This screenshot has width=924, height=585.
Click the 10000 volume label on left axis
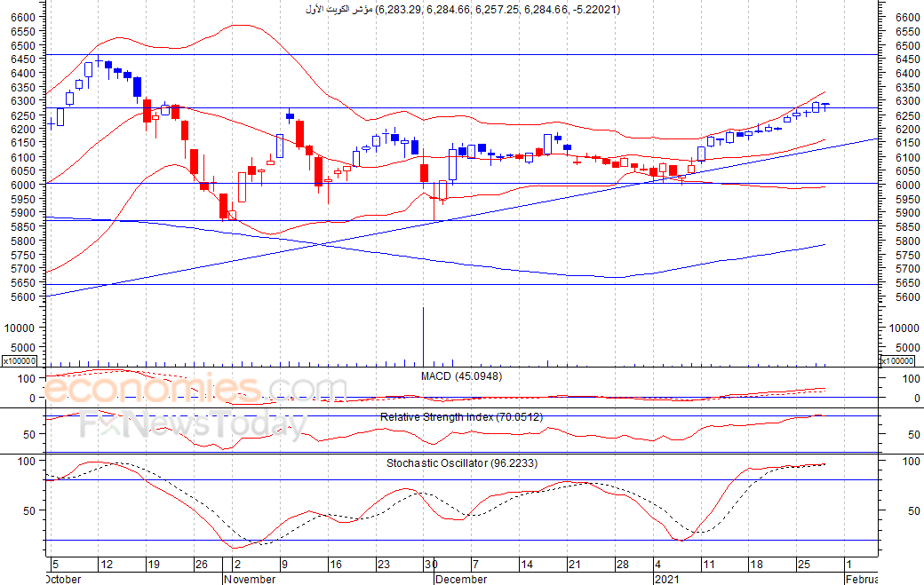click(x=20, y=328)
